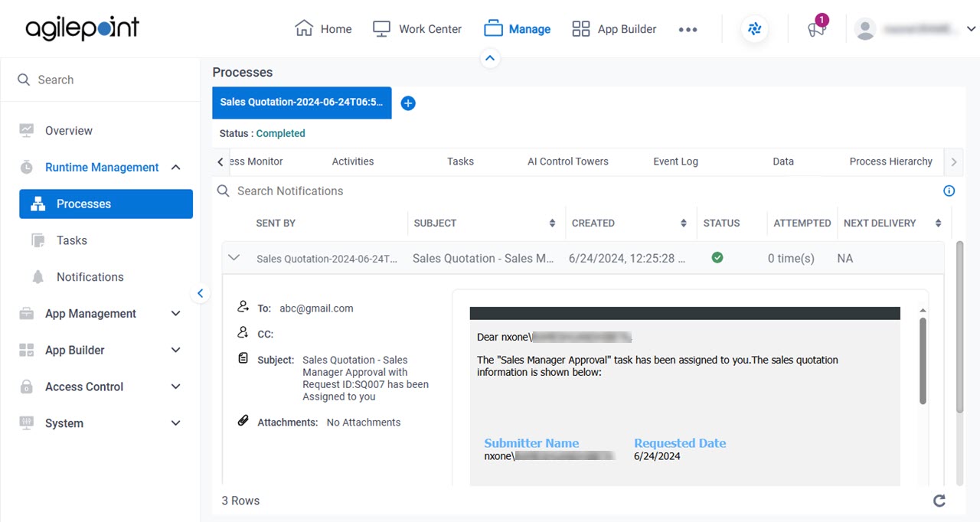This screenshot has width=980, height=522.
Task: Click the Subject document icon
Action: [243, 358]
